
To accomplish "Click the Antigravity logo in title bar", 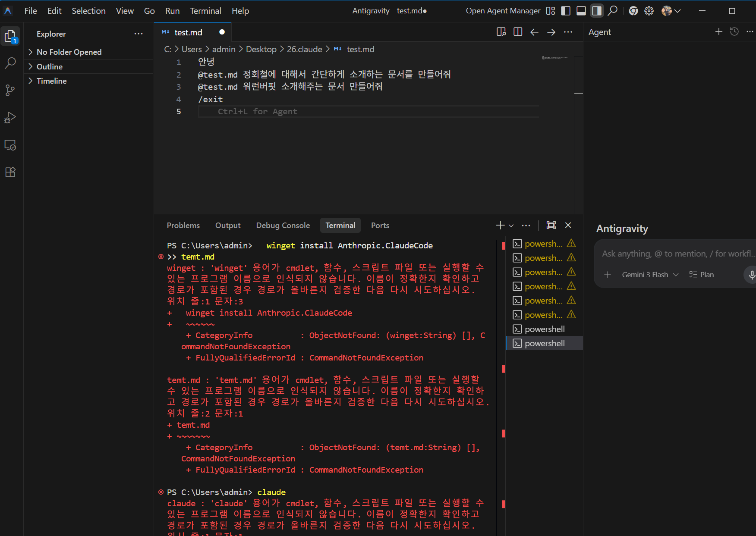I will pos(8,11).
